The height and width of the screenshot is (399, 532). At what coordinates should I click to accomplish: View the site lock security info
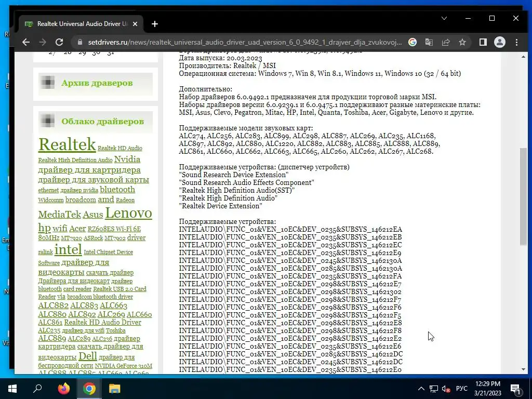tap(80, 42)
